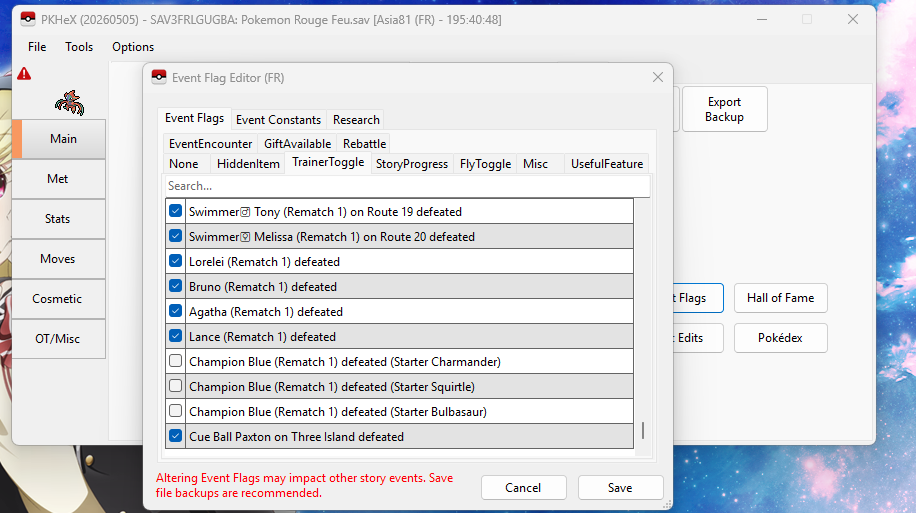The width and height of the screenshot is (916, 513).
Task: Select the Rebattle tab
Action: pos(365,144)
